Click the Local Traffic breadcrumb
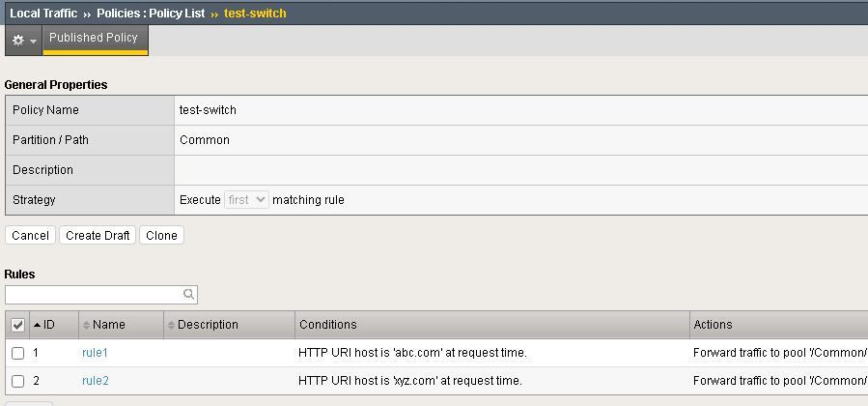Image resolution: width=868 pixels, height=406 pixels. 43,14
